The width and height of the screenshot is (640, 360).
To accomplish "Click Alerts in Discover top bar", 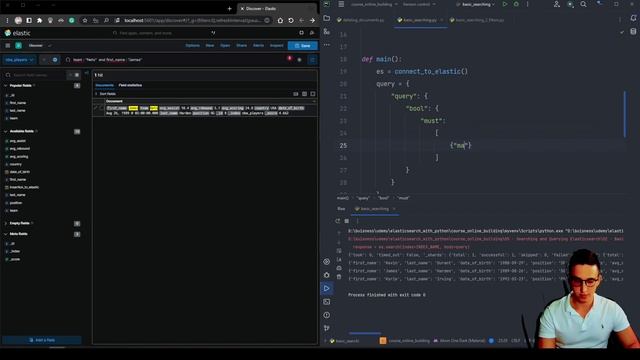I will (258, 46).
